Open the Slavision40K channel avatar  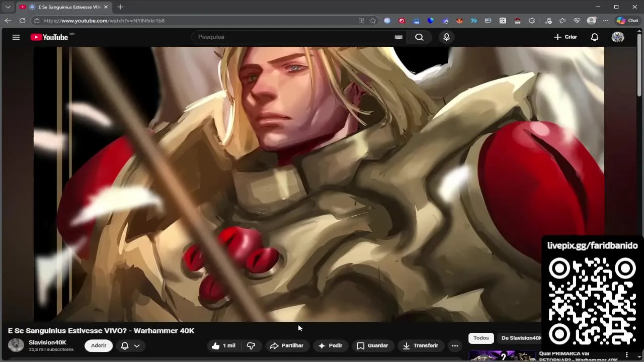tap(16, 345)
